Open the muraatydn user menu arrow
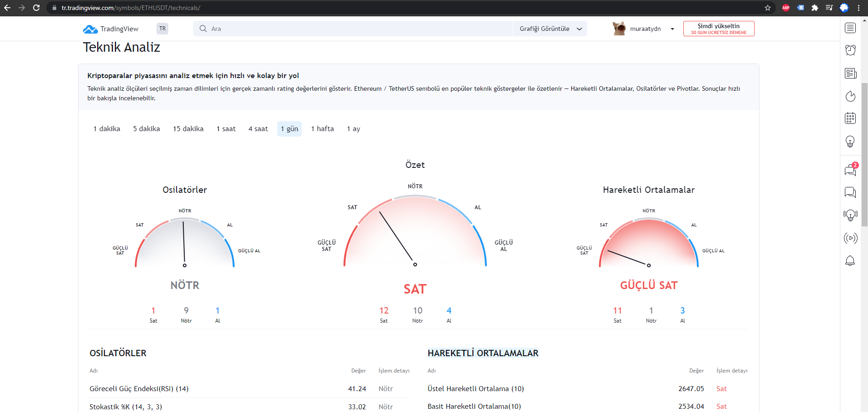 [x=672, y=29]
